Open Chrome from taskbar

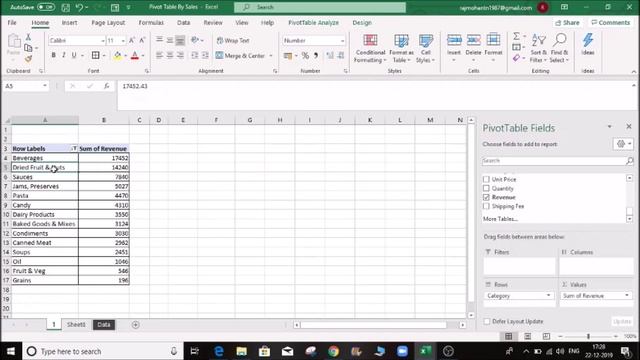pyautogui.click(x=333, y=351)
